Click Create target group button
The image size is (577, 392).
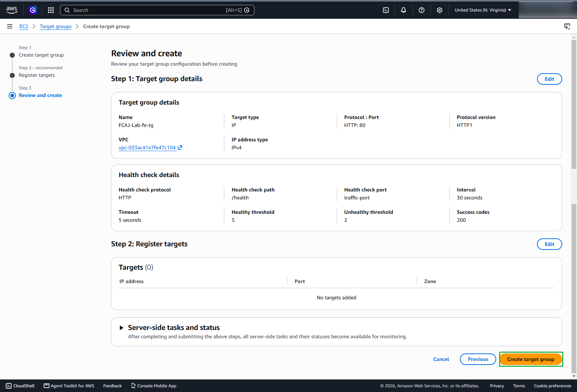coord(531,359)
